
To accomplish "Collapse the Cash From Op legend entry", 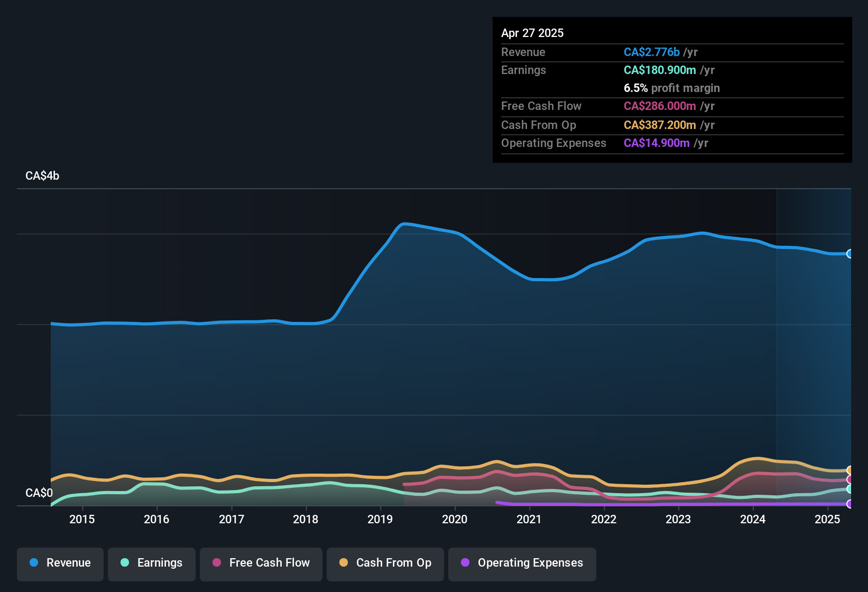I will pos(385,563).
